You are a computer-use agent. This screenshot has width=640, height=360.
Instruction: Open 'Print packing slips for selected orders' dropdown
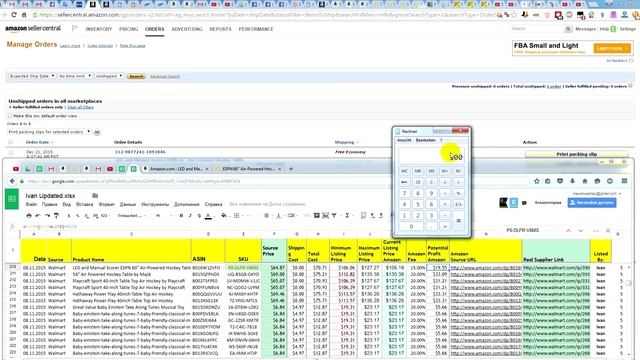pos(49,132)
